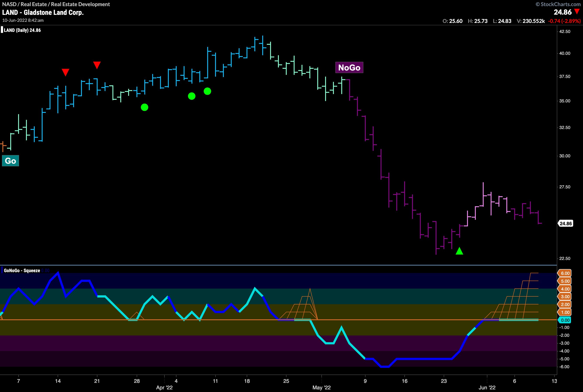Click the lowest green circle marker
Image resolution: width=583 pixels, height=392 pixels.
coord(144,107)
